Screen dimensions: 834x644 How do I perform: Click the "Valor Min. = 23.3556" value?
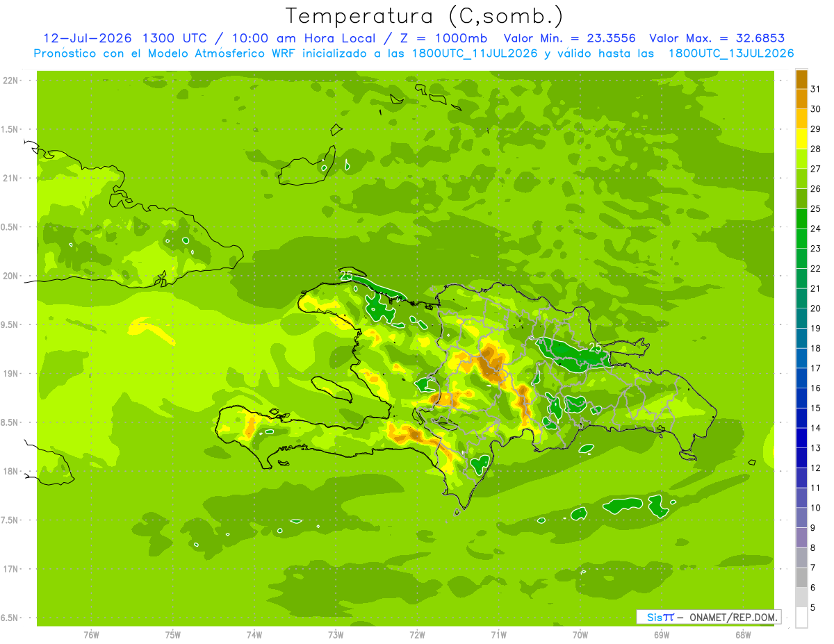[570, 38]
